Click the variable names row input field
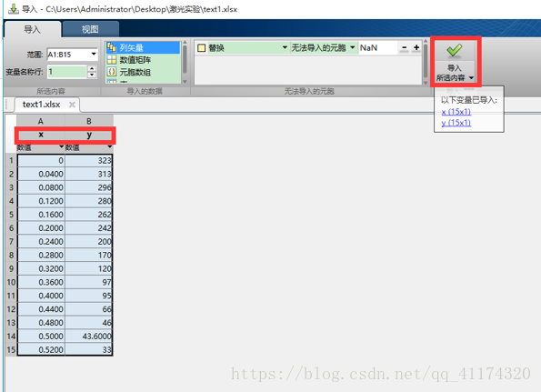This screenshot has height=392, width=541. 67,72
